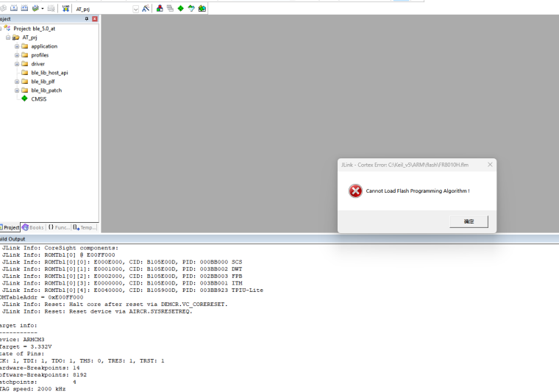Click the Batch Build icon
This screenshot has width=559, height=392.
[35, 8]
